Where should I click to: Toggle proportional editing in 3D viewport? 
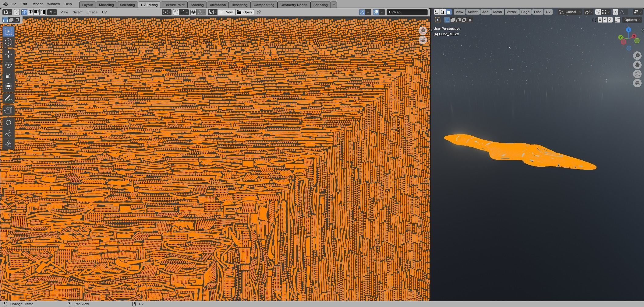[615, 12]
